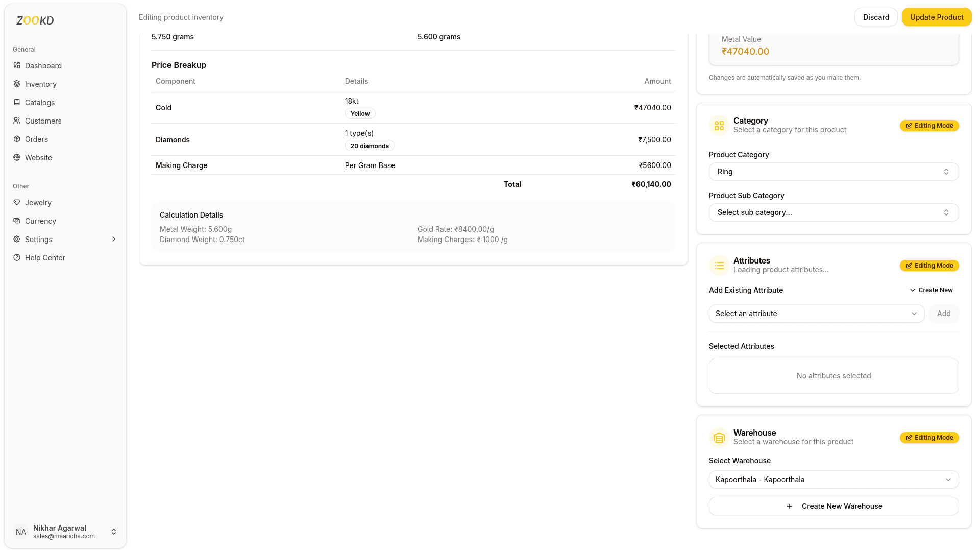Toggle Editing Mode on the Category panel
The image size is (980, 550).
click(x=929, y=126)
